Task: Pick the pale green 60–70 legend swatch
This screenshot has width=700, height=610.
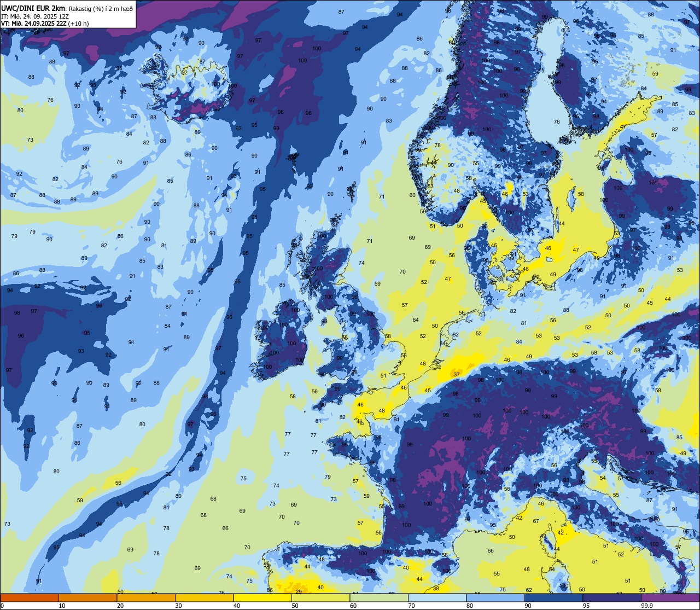Action: (379, 597)
